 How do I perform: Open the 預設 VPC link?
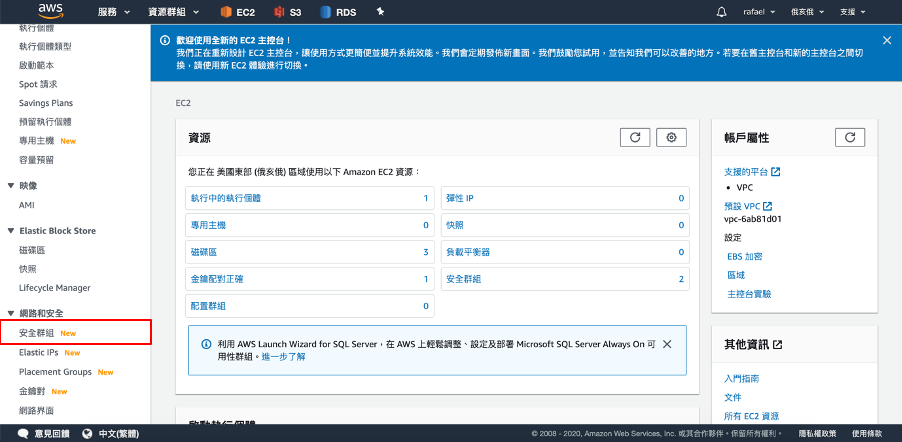(x=748, y=206)
